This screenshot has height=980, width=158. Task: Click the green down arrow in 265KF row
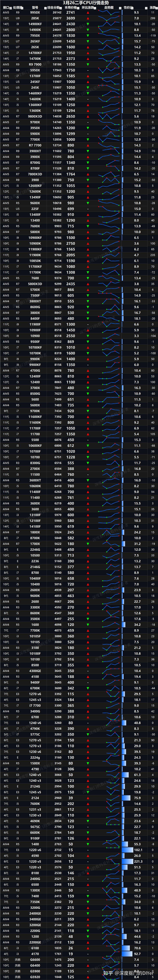click(x=88, y=41)
